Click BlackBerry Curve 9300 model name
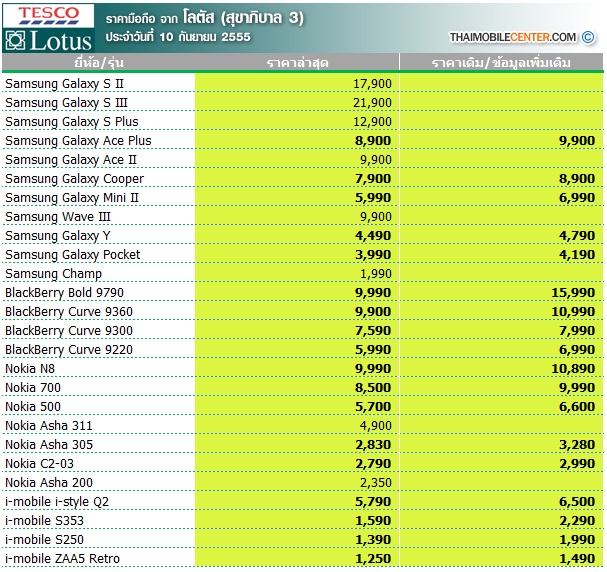 point(69,330)
